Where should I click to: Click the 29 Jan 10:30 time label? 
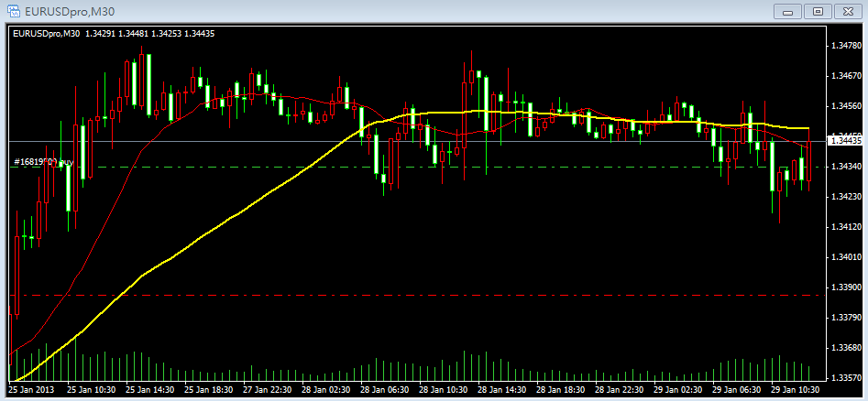796,389
